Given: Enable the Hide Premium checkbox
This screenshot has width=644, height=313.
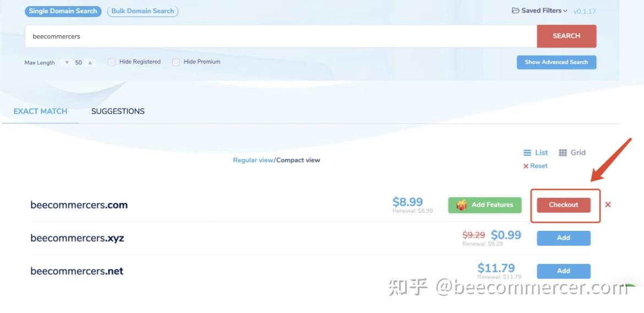Looking at the screenshot, I should coord(176,62).
